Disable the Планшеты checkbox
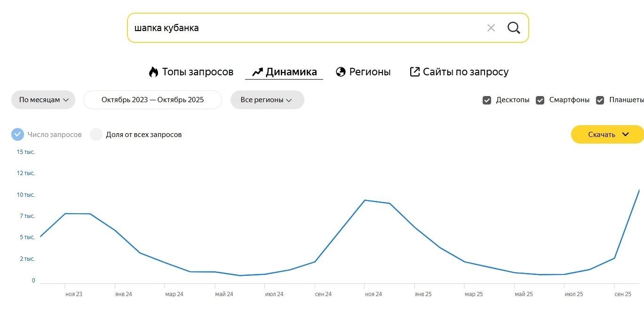This screenshot has height=314, width=644. (600, 100)
